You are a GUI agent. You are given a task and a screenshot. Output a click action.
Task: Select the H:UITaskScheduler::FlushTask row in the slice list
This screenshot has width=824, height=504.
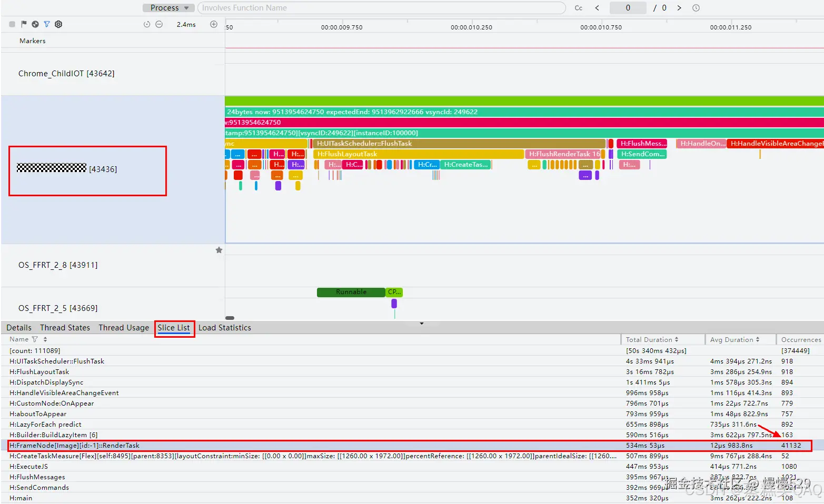[x=412, y=361]
